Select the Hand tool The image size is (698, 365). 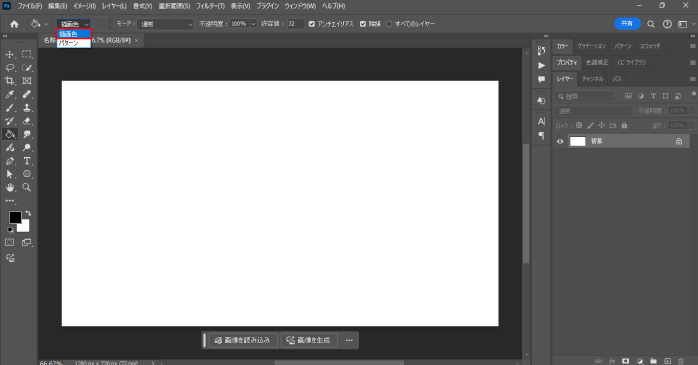[9, 187]
